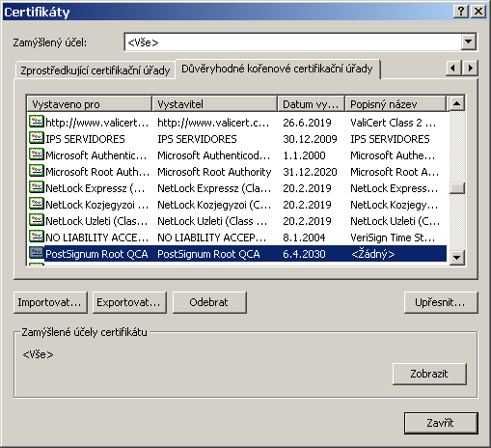Image resolution: width=491 pixels, height=448 pixels.
Task: Click date 8.1.2004
Action: point(304,238)
